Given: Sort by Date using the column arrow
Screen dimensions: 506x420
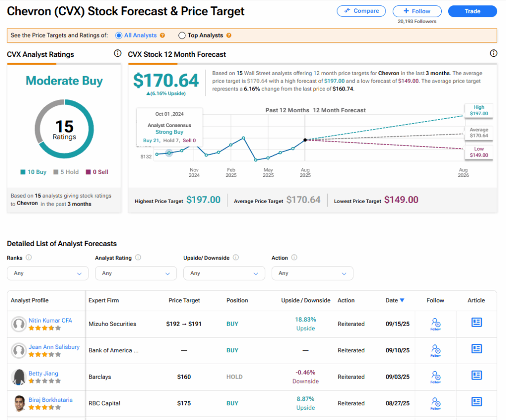Looking at the screenshot, I should coord(402,300).
